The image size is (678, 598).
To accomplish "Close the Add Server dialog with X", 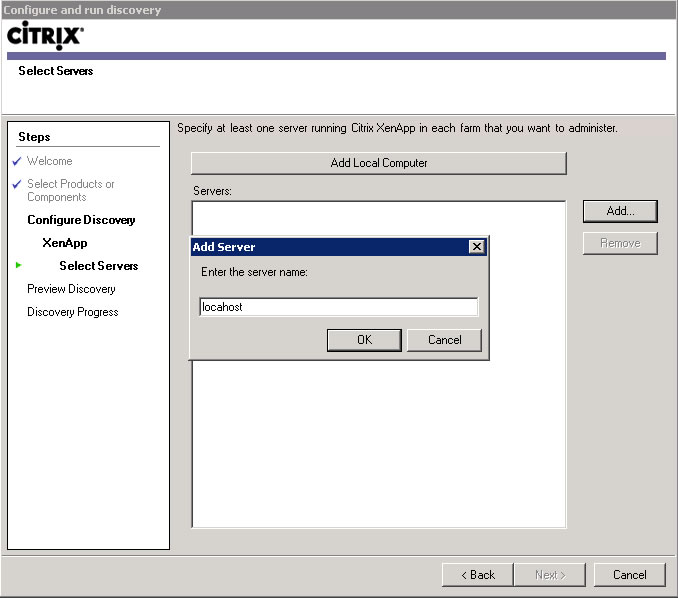I will [477, 246].
